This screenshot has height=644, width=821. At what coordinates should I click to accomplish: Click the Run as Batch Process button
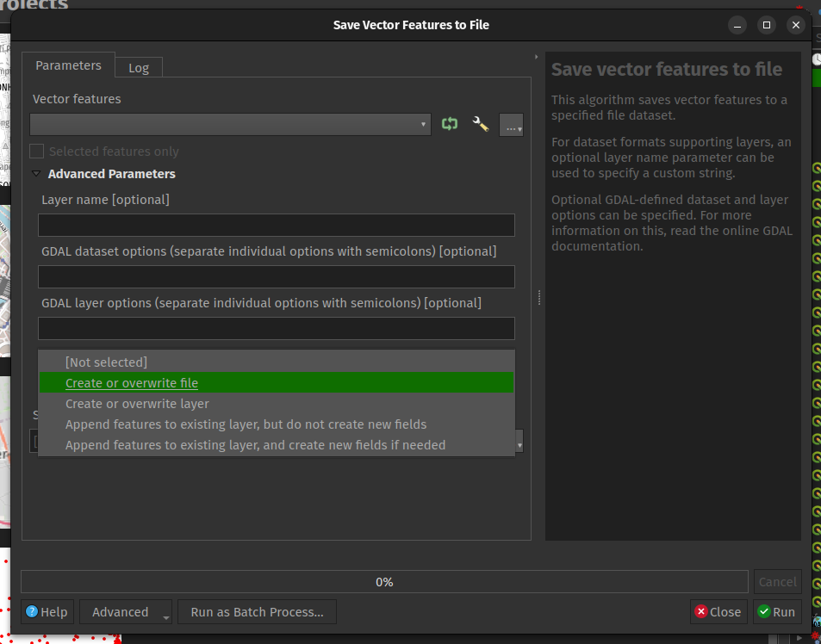point(257,612)
